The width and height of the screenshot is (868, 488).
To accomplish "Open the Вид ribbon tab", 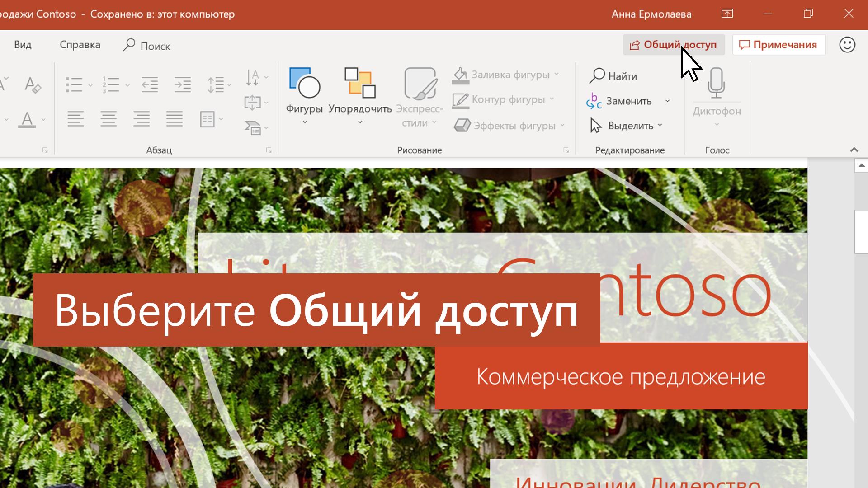I will coord(23,45).
